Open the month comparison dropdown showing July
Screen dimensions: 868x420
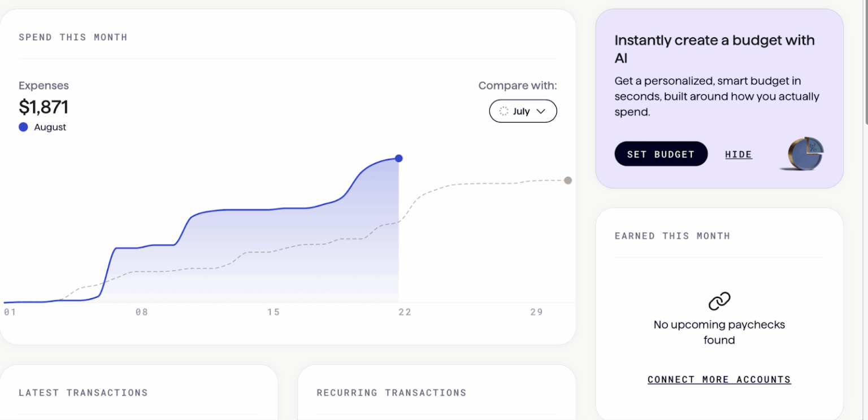pos(523,111)
